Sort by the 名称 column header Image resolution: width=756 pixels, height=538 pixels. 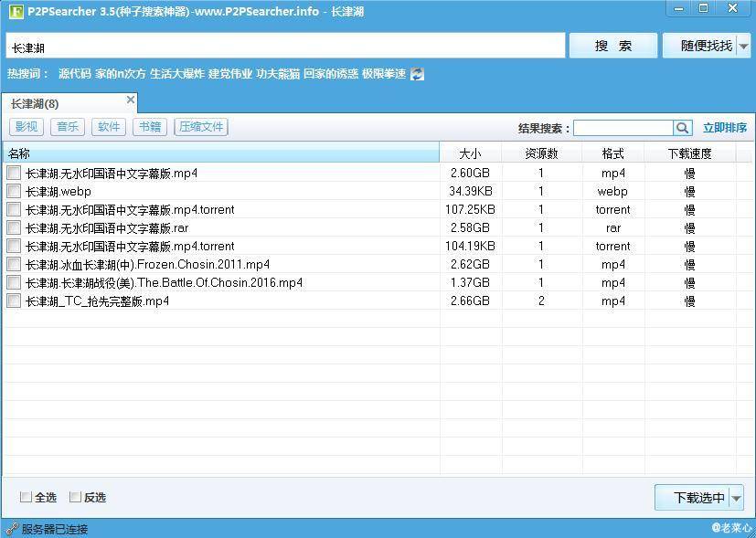[x=221, y=153]
